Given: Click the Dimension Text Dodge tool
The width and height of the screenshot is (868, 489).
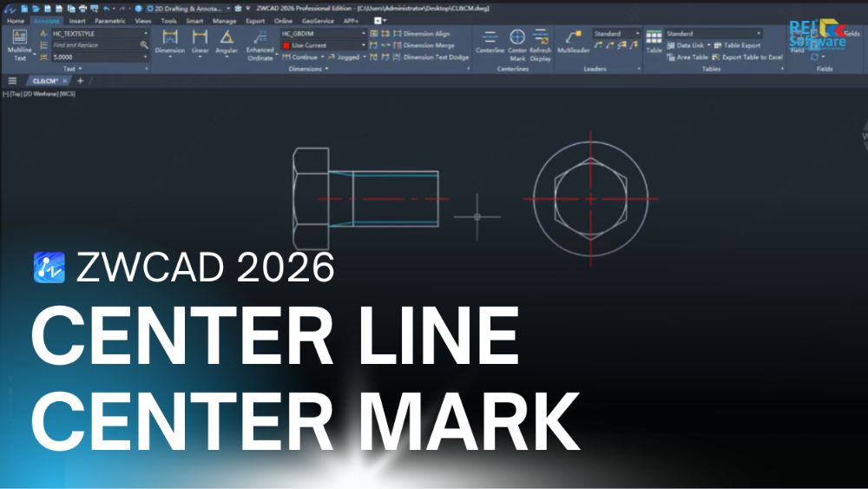Looking at the screenshot, I should 431,57.
